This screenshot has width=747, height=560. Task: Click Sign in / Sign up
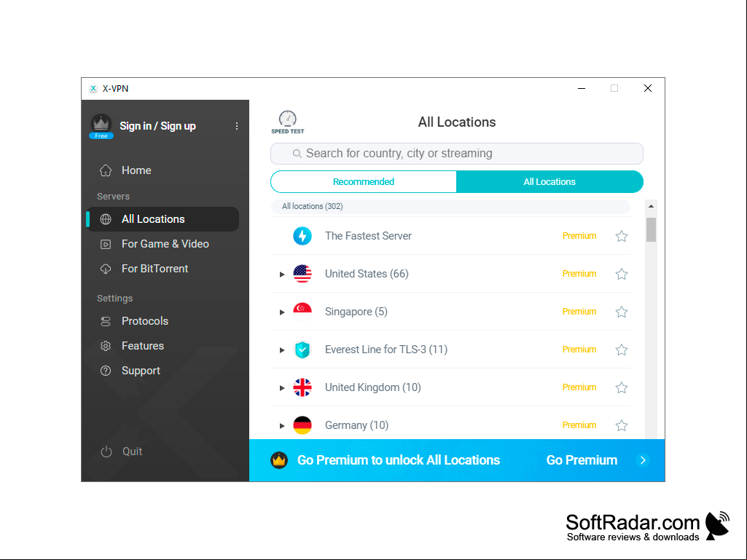click(157, 126)
